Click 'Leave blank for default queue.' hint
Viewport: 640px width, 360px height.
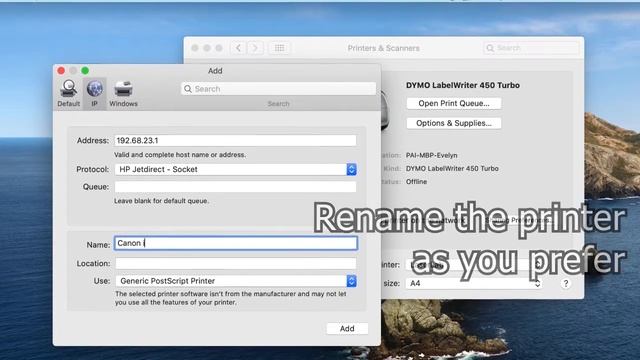click(162, 201)
